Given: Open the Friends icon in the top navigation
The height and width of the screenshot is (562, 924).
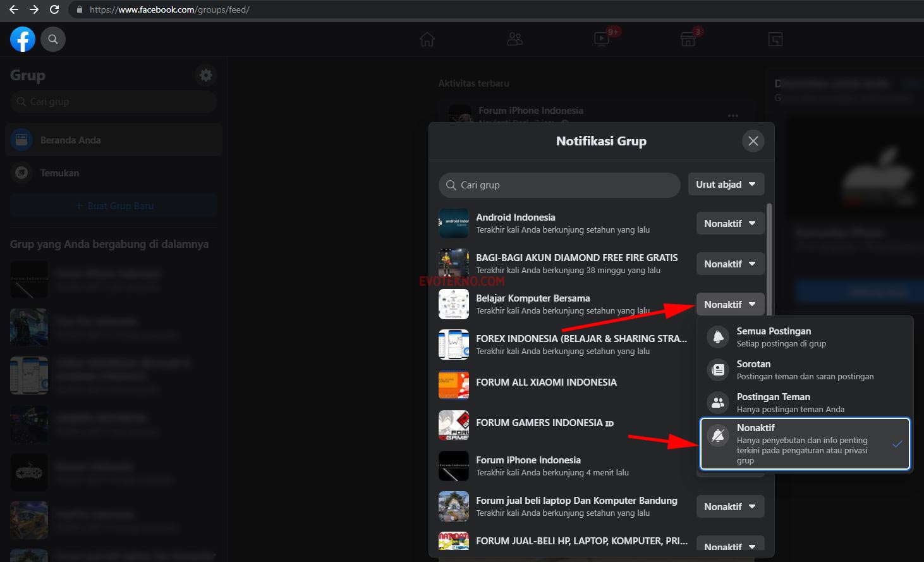Looking at the screenshot, I should pos(514,39).
